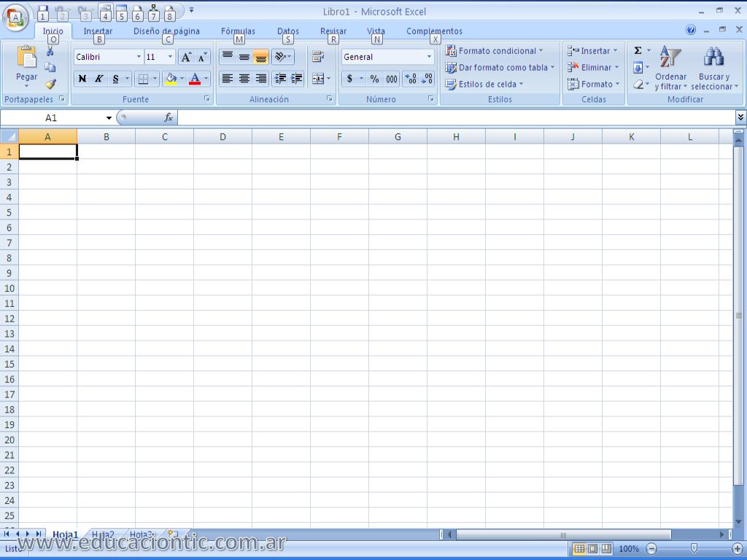Open the borders dropdown
The width and height of the screenshot is (747, 560).
tap(155, 79)
